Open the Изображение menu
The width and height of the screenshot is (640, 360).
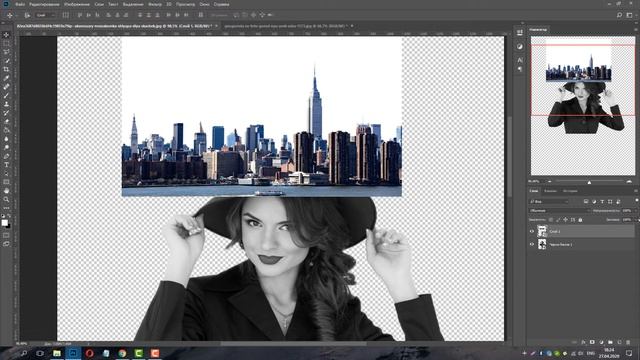point(77,4)
